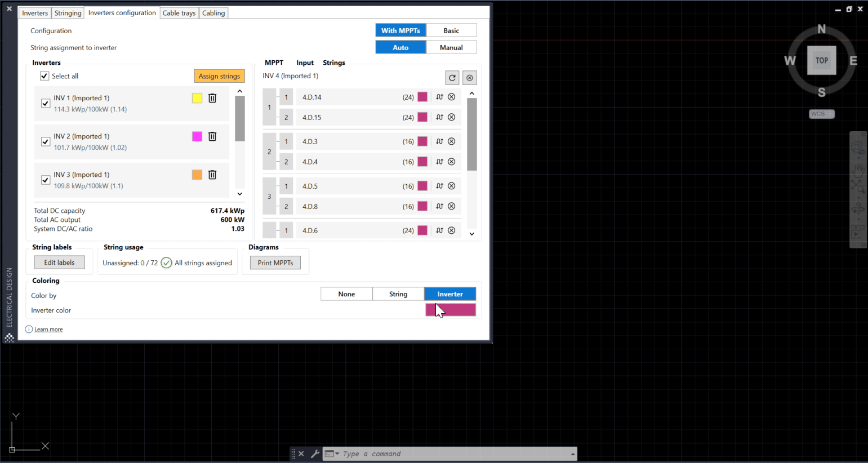The width and height of the screenshot is (868, 463).
Task: Refresh the INV 4 string assignments
Action: 452,78
